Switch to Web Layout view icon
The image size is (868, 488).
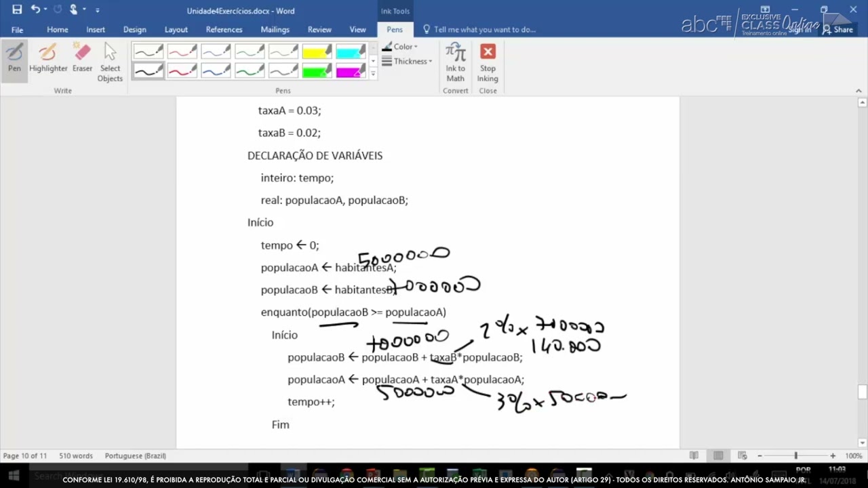click(x=743, y=455)
